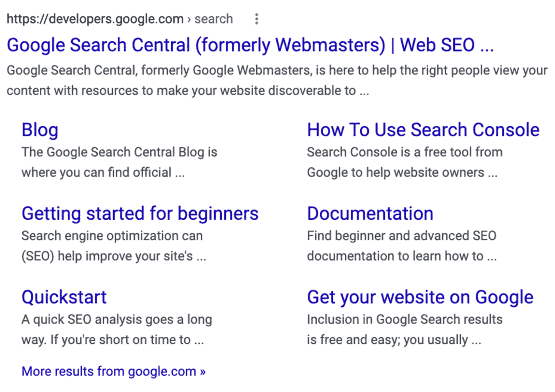Click Getting started for beginners

point(140,213)
